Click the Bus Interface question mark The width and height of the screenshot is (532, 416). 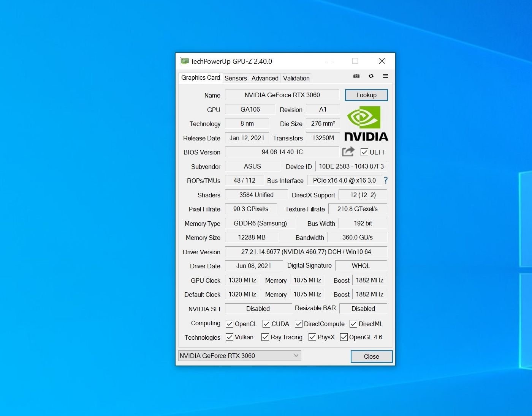click(x=386, y=180)
